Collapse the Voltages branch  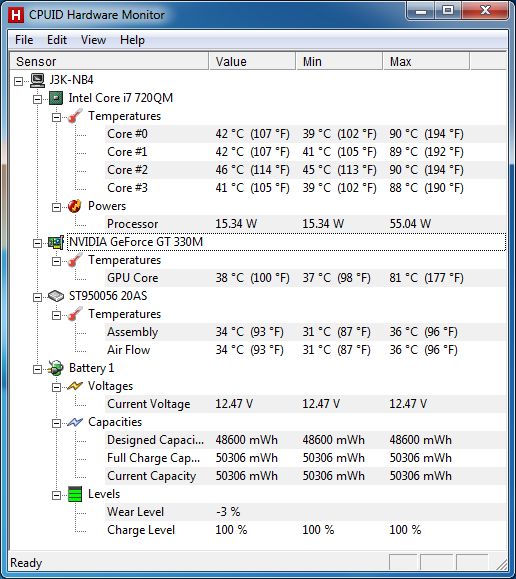(56, 387)
